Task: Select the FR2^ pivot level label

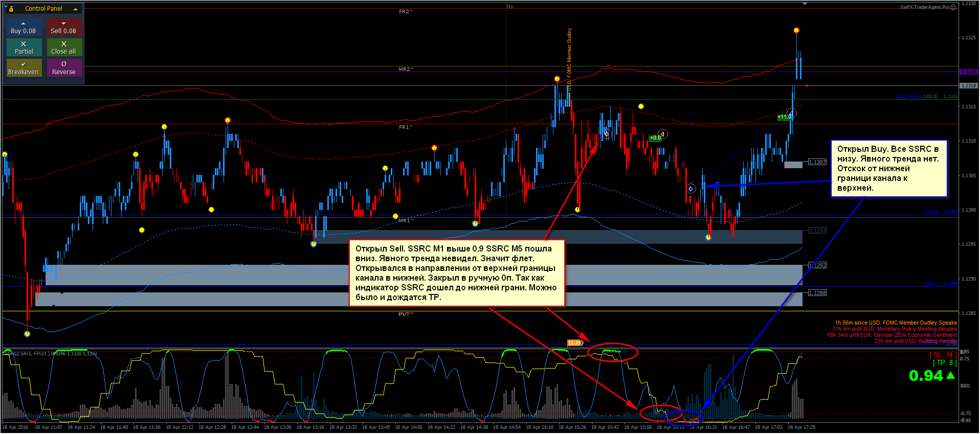Action: point(406,11)
